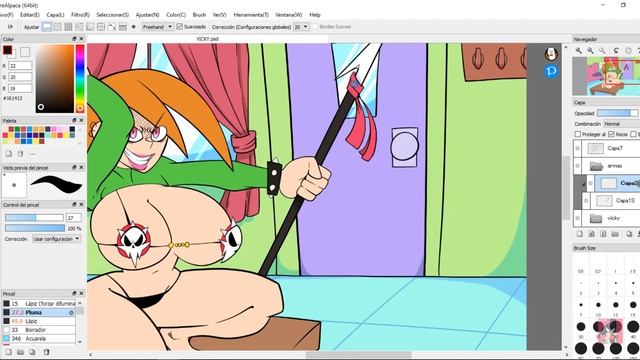640x360 pixels.
Task: Rotate canvas left in Navegador
Action: point(616,51)
